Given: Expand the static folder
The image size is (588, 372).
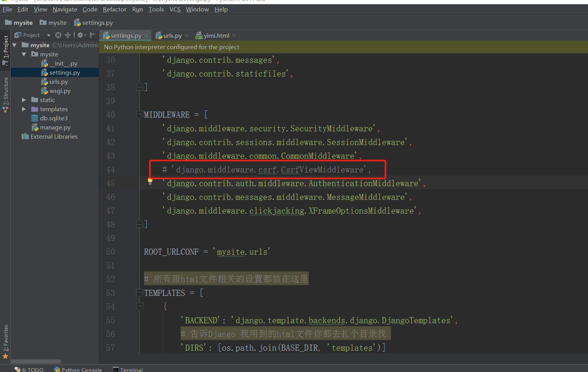Looking at the screenshot, I should tap(24, 100).
